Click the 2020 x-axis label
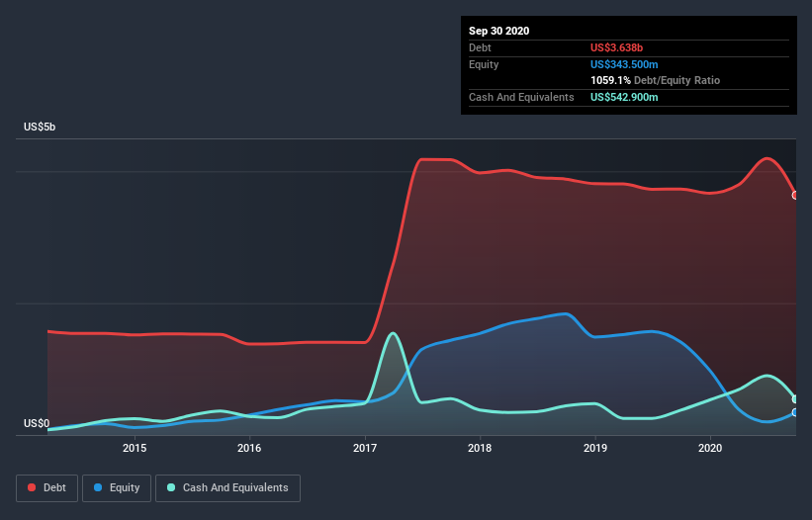812x520 pixels. [710, 448]
